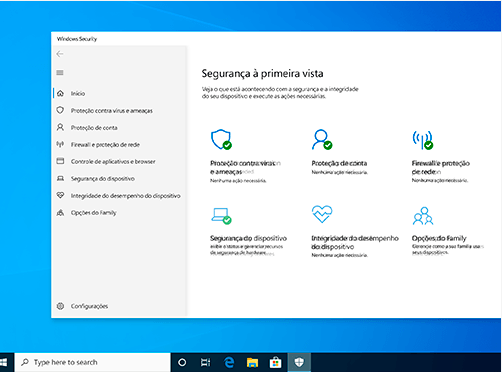This screenshot has width=502, height=372.
Task: Open Proteção de conta in sidebar
Action: coord(94,128)
